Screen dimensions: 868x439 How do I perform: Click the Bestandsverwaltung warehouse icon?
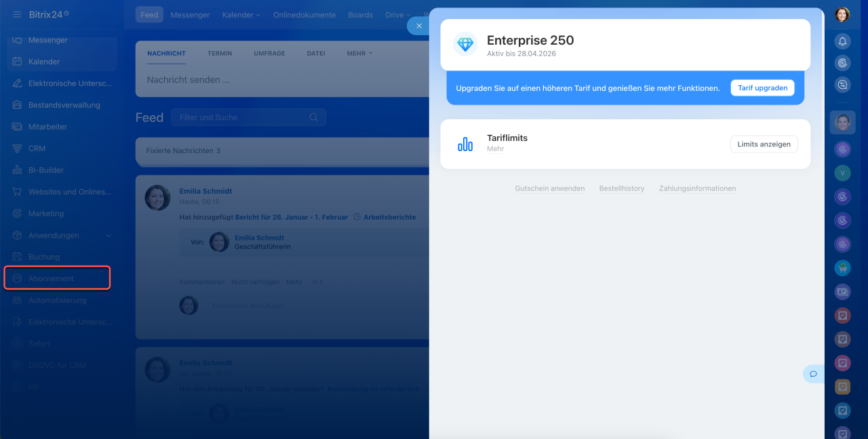coord(17,105)
